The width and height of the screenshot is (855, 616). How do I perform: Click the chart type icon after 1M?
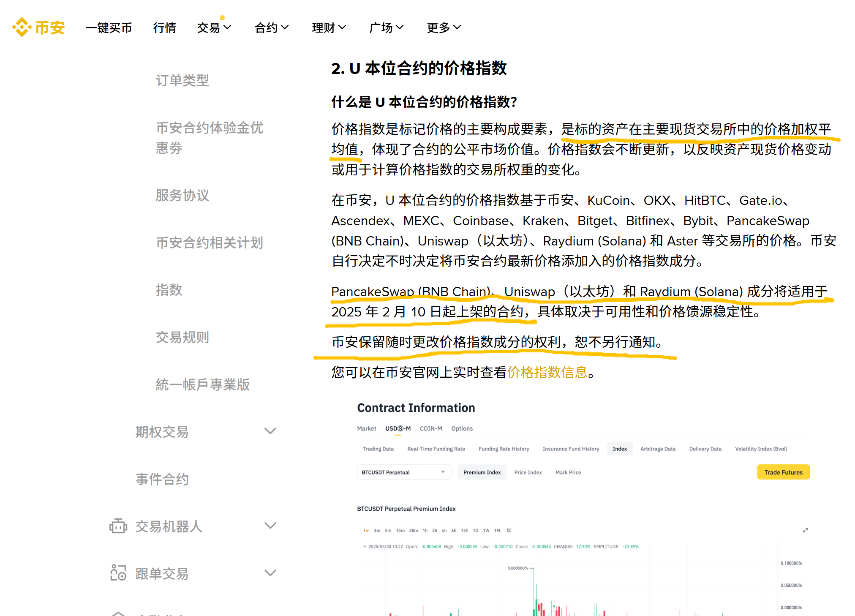509,530
